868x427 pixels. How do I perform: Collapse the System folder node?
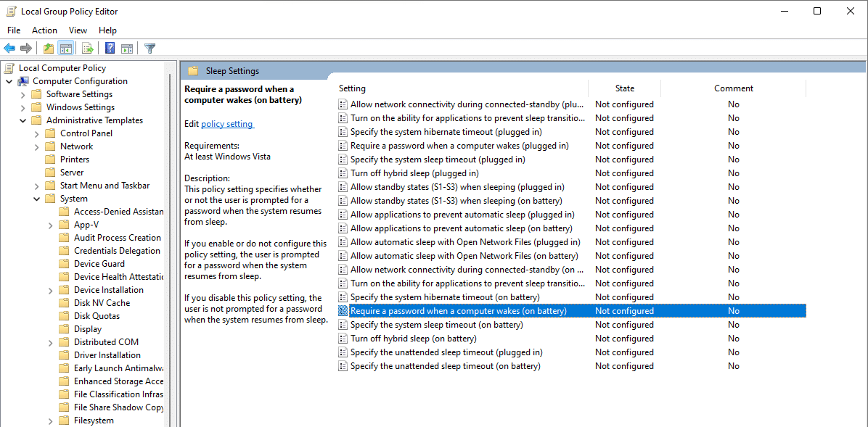click(x=37, y=199)
